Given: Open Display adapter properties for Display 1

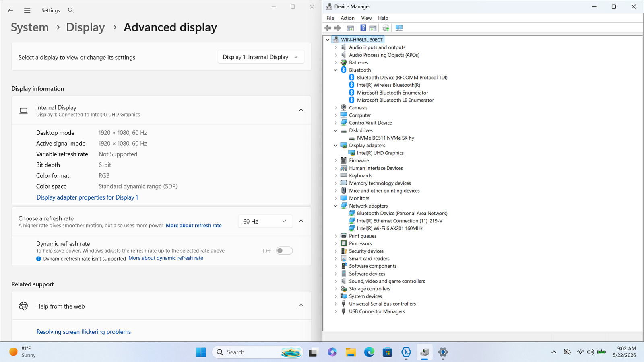Looking at the screenshot, I should [87, 197].
